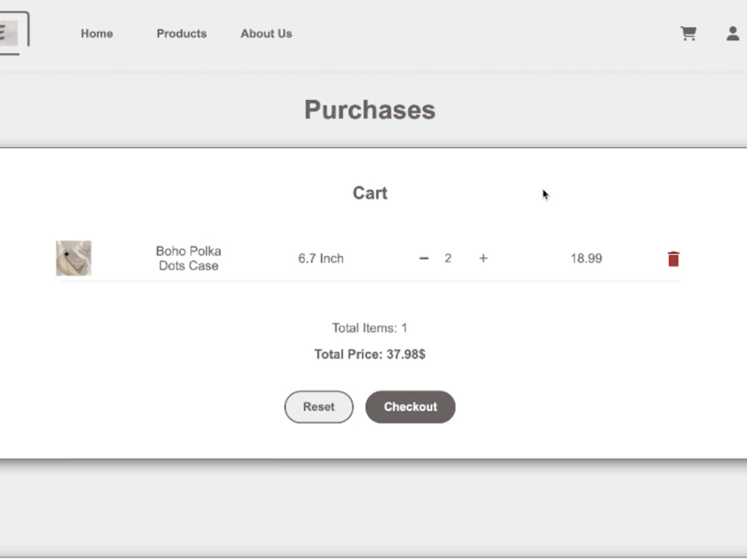
Task: Open the Products menu item
Action: pyautogui.click(x=182, y=34)
